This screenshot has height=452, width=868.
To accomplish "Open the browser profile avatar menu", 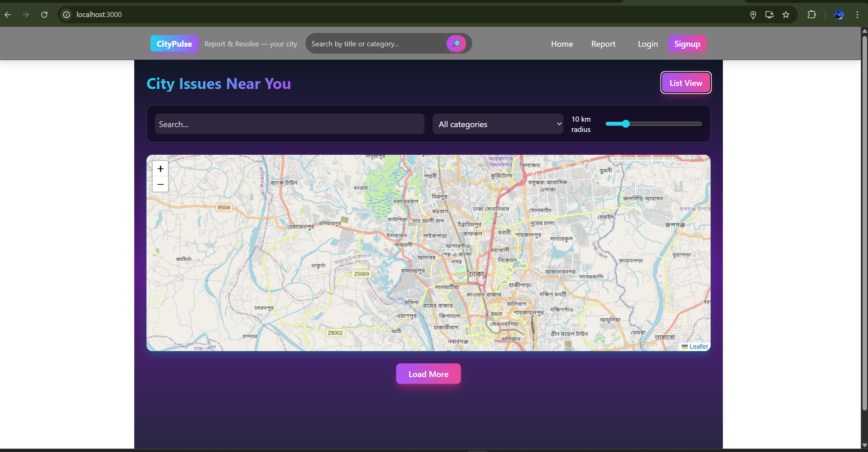I will coord(839,15).
